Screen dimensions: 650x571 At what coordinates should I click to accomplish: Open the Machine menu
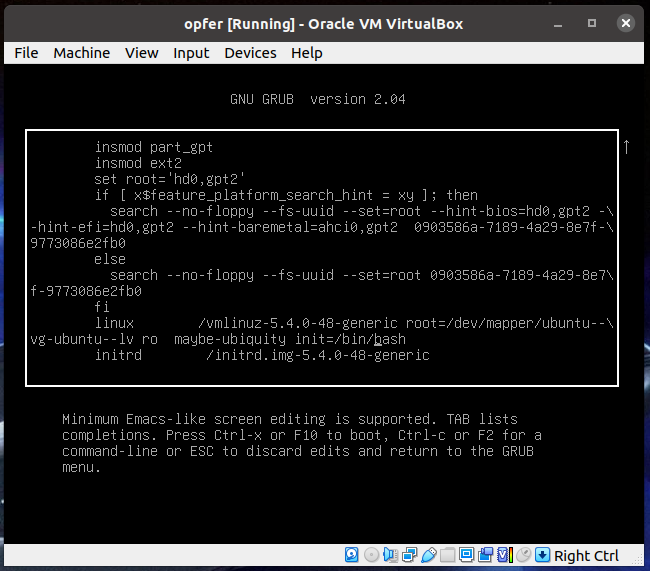pos(82,53)
